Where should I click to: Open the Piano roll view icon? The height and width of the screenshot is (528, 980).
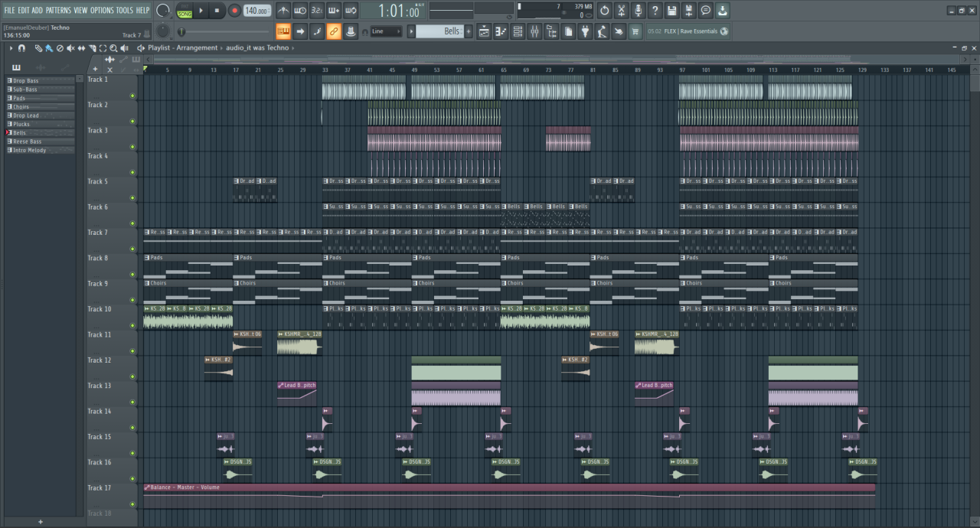(x=501, y=31)
